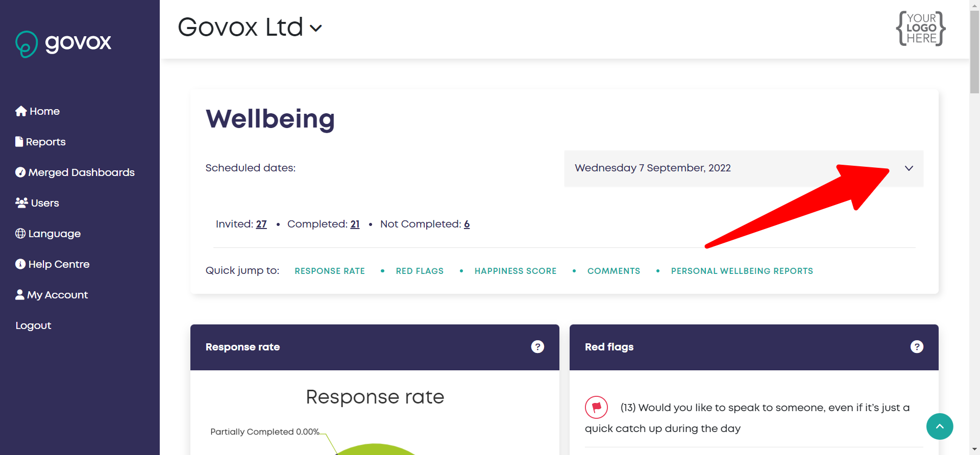Click the page's vertical scrollbar
The image size is (980, 455).
974,51
